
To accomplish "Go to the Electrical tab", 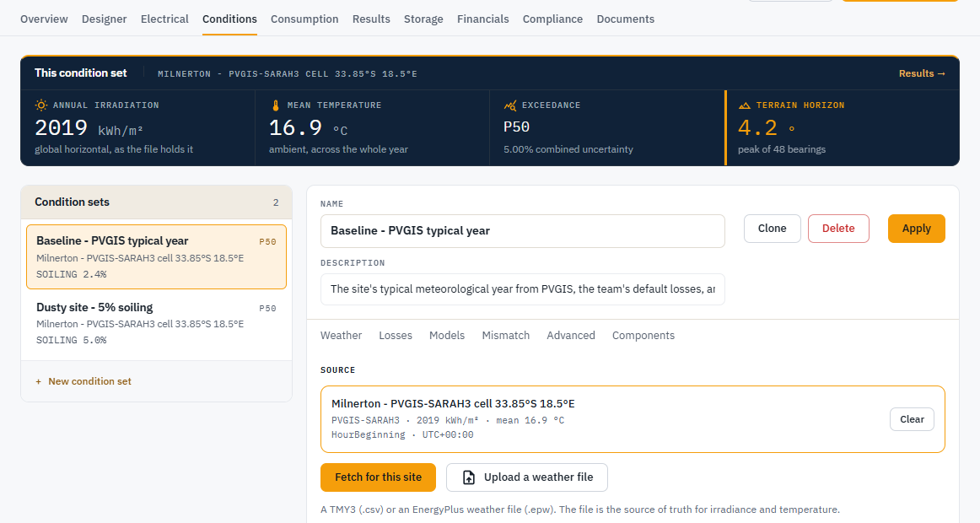I will point(164,19).
